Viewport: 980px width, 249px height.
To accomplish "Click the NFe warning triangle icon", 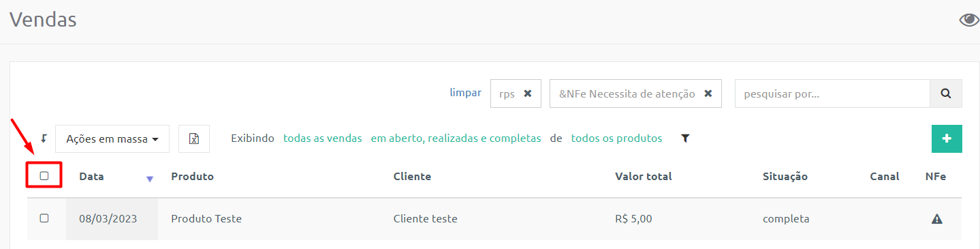I will [x=936, y=219].
